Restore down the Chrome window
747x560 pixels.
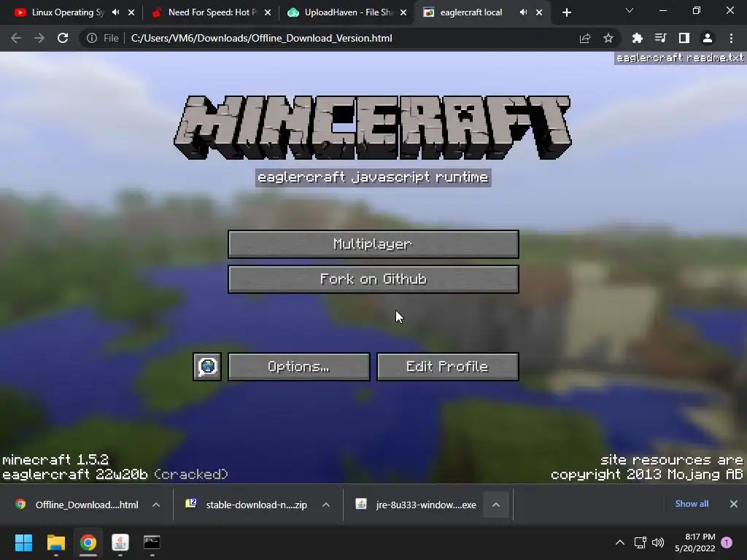click(x=697, y=10)
